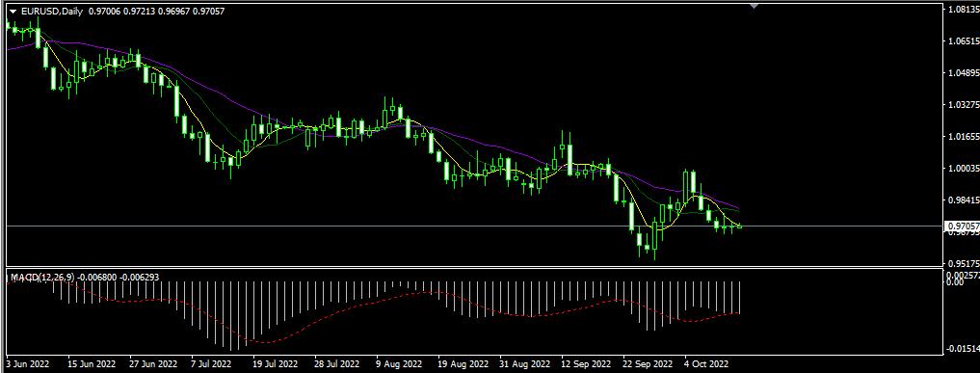Click the separator between chart and MACD window
Viewport: 980px width, 373px height.
[x=474, y=267]
